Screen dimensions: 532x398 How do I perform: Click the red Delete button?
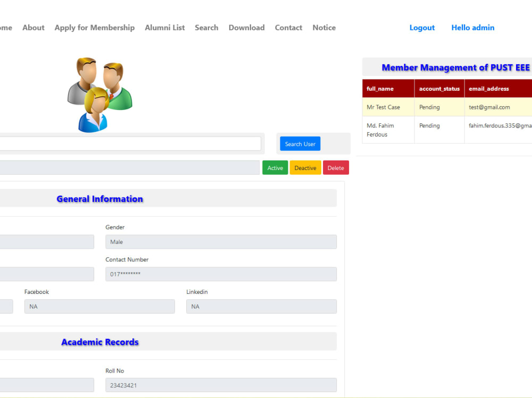[x=336, y=168]
